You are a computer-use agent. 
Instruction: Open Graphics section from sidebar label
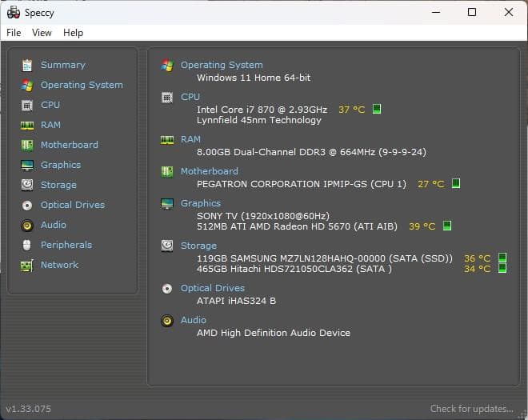(x=61, y=165)
